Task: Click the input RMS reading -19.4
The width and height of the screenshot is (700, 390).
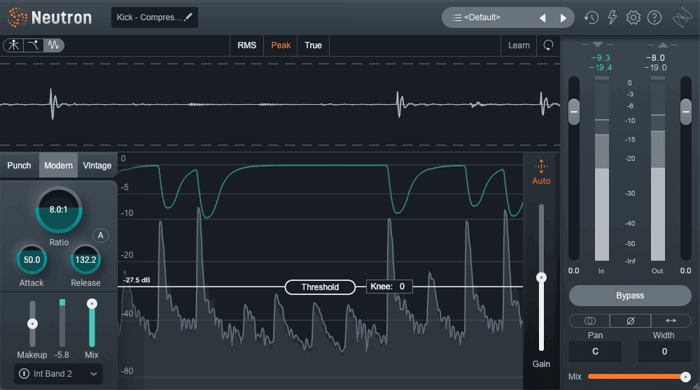Action: pyautogui.click(x=601, y=68)
